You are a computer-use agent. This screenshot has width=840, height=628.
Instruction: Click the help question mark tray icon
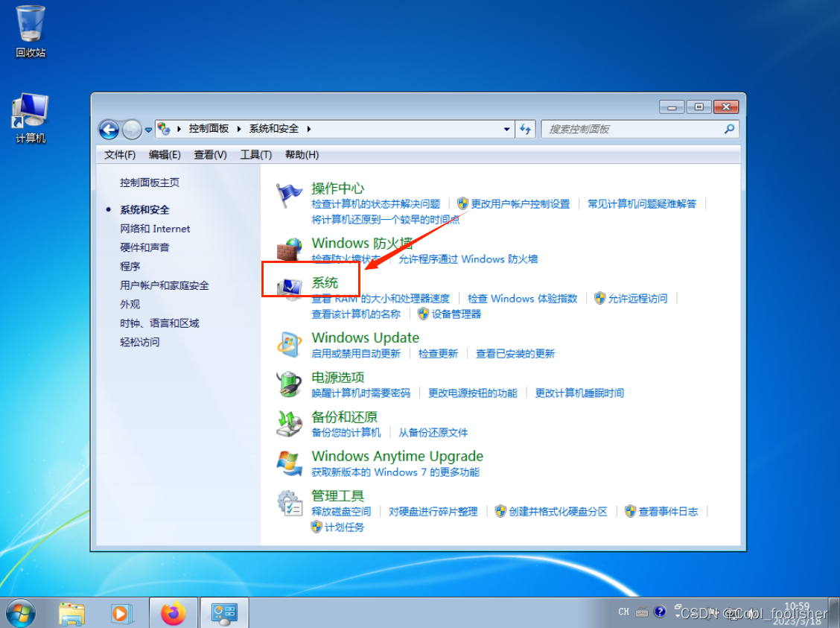coord(660,612)
